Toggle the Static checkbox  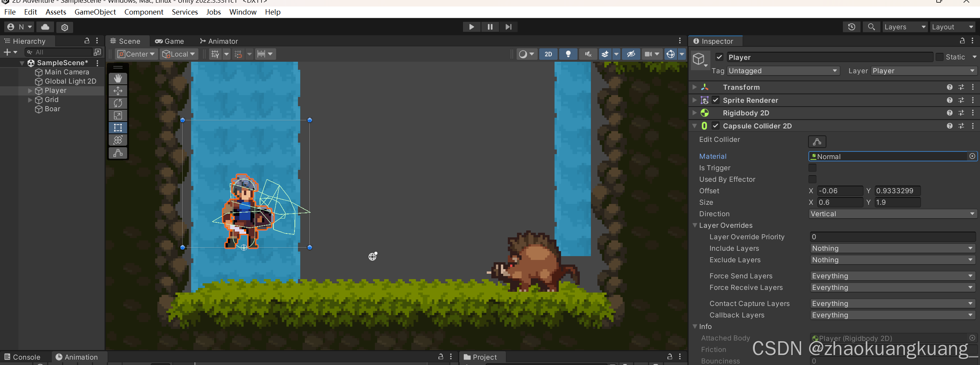click(x=939, y=57)
